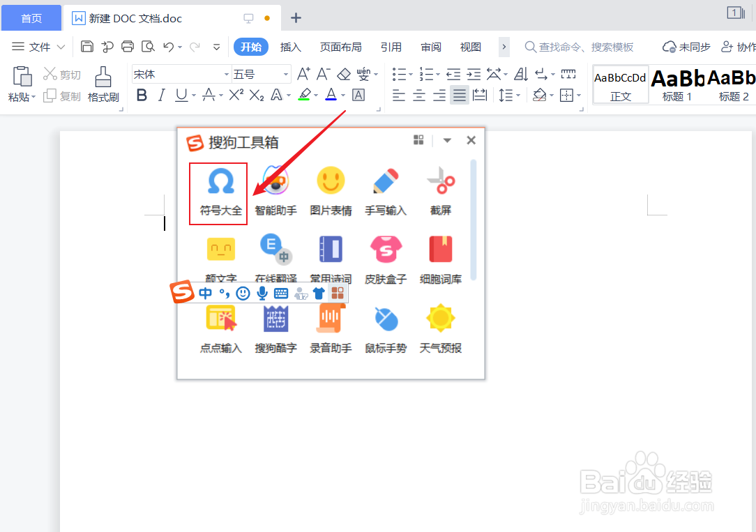The image size is (756, 532).
Task: Open the 颜文字 kaomoji tool
Action: pos(221,259)
